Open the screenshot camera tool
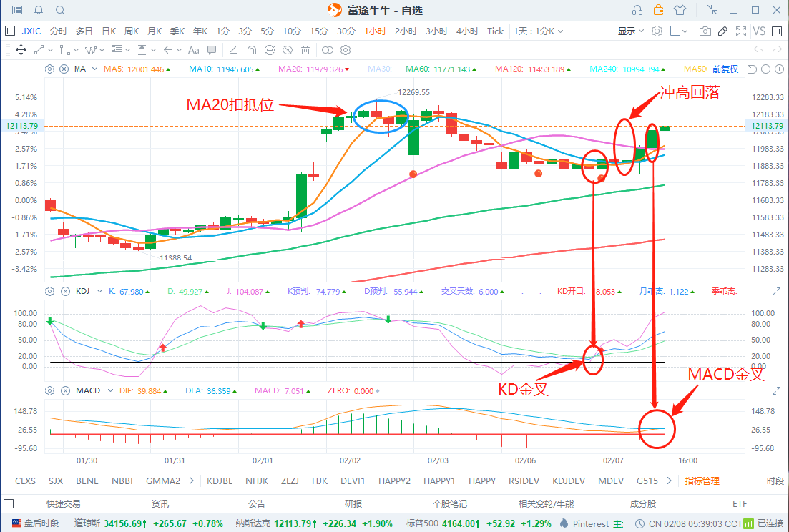789x532 pixels. pyautogui.click(x=705, y=31)
